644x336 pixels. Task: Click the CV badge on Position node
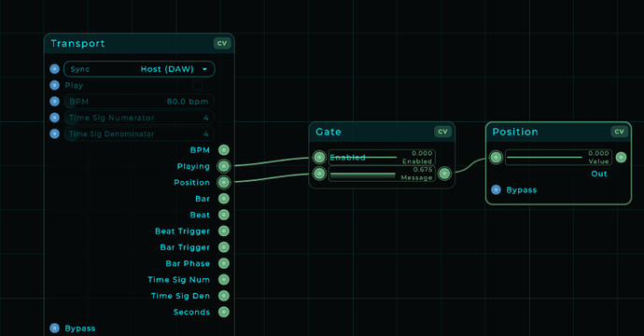pyautogui.click(x=620, y=132)
